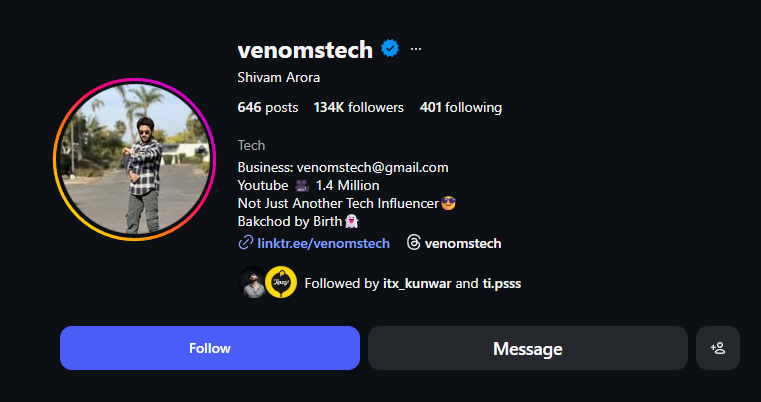761x402 pixels.
Task: Click the add similar accounts icon button
Action: [x=718, y=348]
